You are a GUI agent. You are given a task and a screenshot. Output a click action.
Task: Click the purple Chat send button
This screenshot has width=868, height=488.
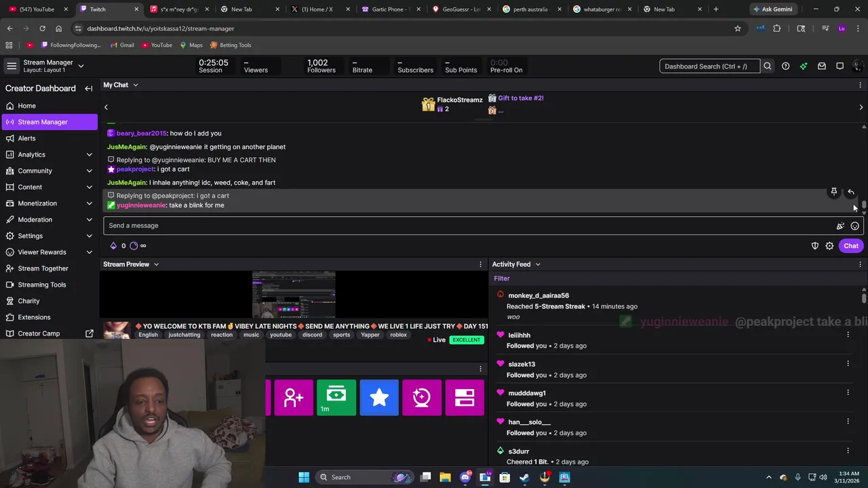[851, 246]
